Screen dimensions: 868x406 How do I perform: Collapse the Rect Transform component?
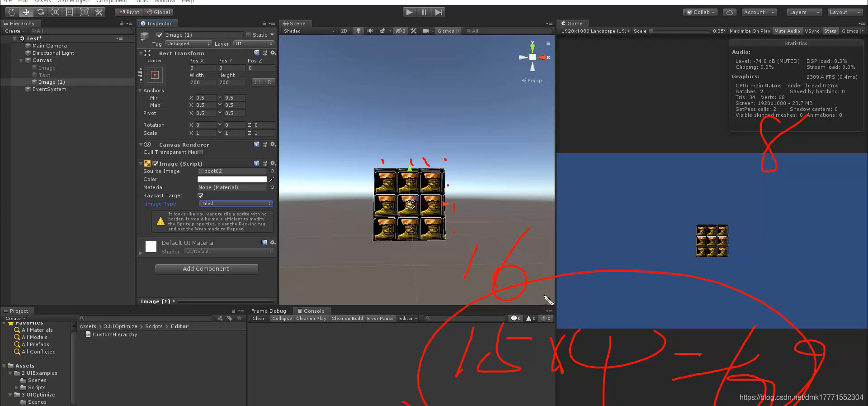pos(141,53)
